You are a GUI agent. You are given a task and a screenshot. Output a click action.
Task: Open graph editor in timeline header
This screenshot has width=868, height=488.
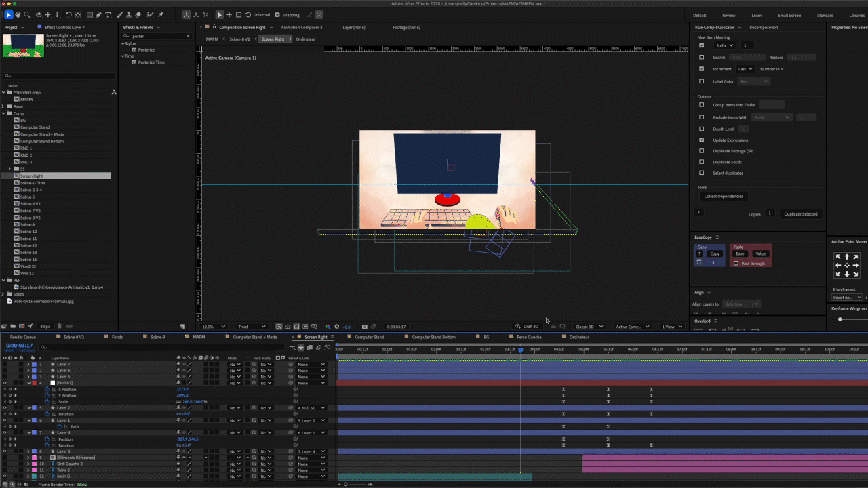pos(327,348)
